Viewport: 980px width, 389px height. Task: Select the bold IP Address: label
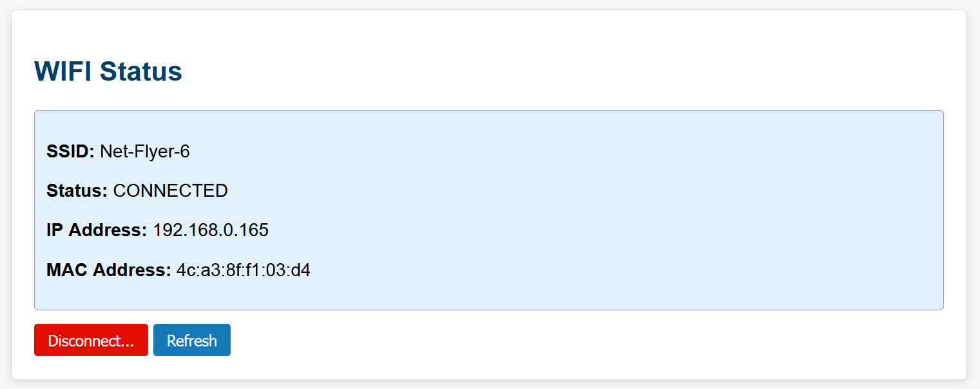pyautogui.click(x=97, y=230)
